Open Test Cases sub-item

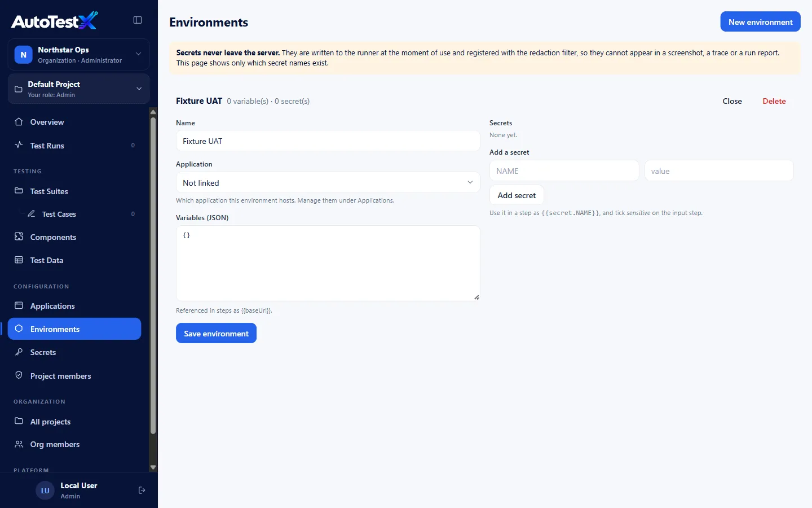[81, 214]
